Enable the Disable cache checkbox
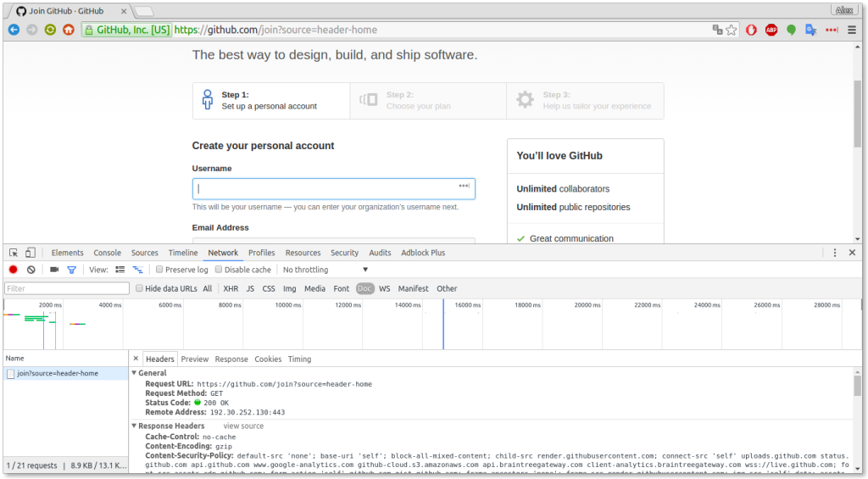Image resolution: width=868 pixels, height=479 pixels. tap(219, 269)
